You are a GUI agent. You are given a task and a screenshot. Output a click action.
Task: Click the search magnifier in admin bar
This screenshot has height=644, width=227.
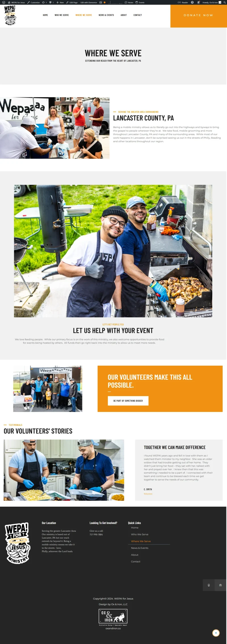(224, 2)
